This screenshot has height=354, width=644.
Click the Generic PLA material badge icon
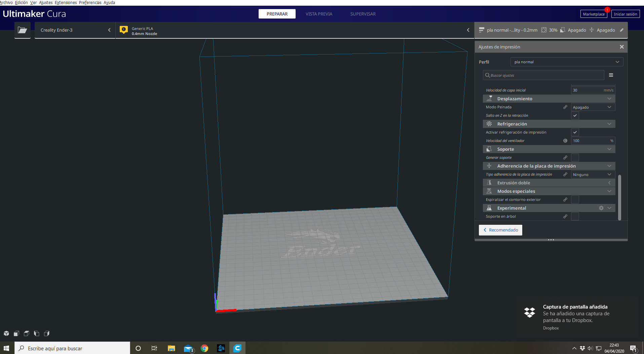click(124, 30)
